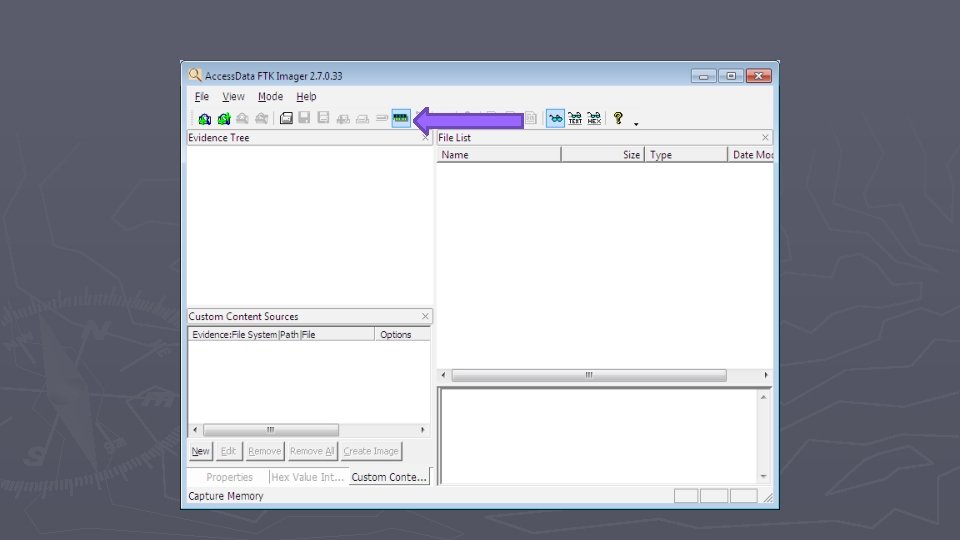The image size is (960, 540).
Task: Open the File menu
Action: coord(201,96)
